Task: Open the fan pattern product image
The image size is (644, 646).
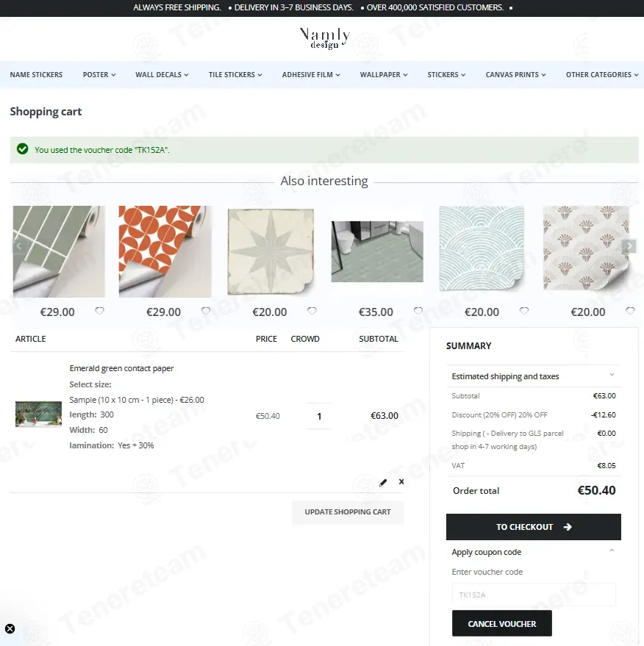Action: pos(587,248)
